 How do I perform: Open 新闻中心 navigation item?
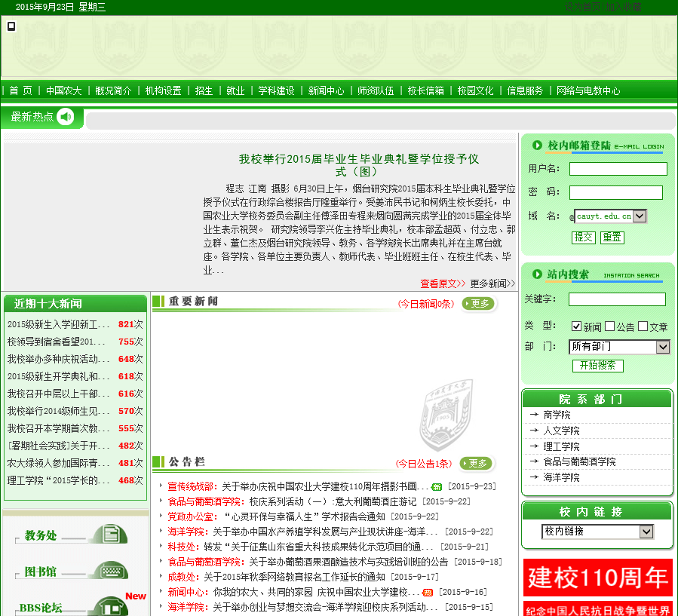click(x=326, y=90)
